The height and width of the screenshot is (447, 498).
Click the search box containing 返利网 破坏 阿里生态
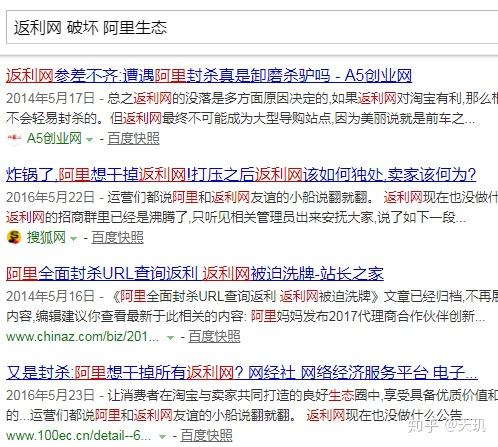[x=252, y=27]
